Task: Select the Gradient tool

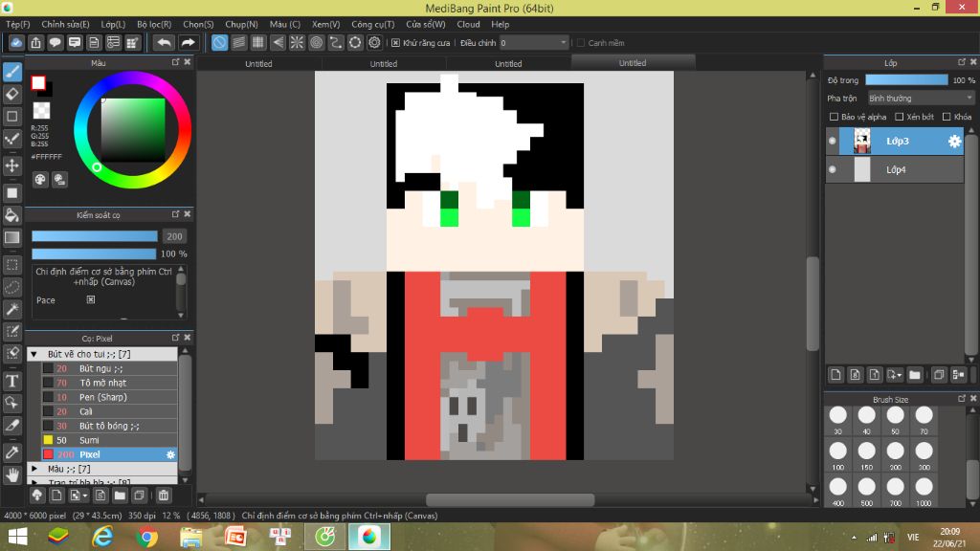Action: 11,237
